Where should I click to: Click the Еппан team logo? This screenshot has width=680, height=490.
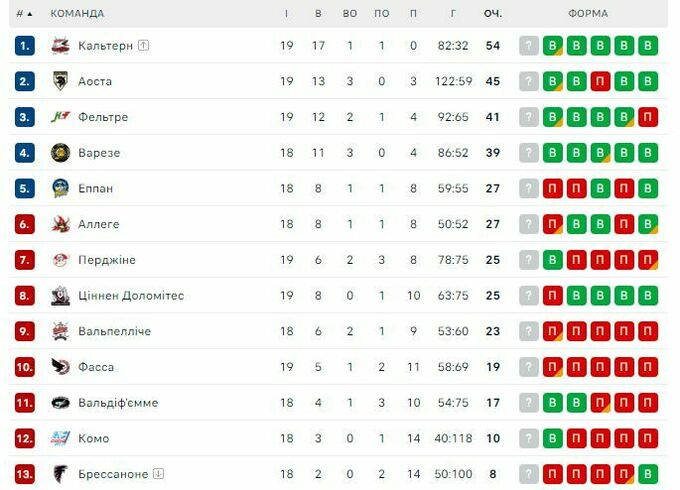pyautogui.click(x=60, y=188)
